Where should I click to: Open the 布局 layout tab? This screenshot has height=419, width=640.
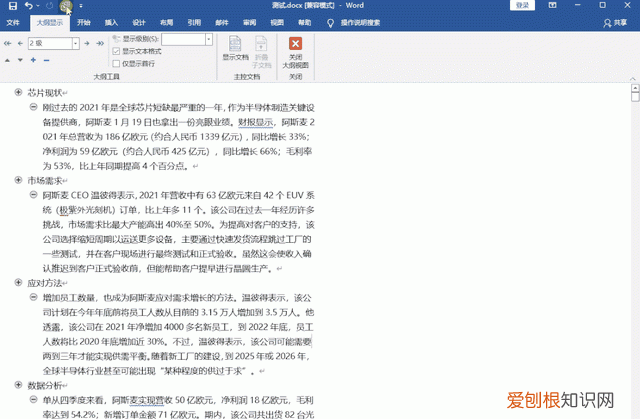pyautogui.click(x=167, y=23)
